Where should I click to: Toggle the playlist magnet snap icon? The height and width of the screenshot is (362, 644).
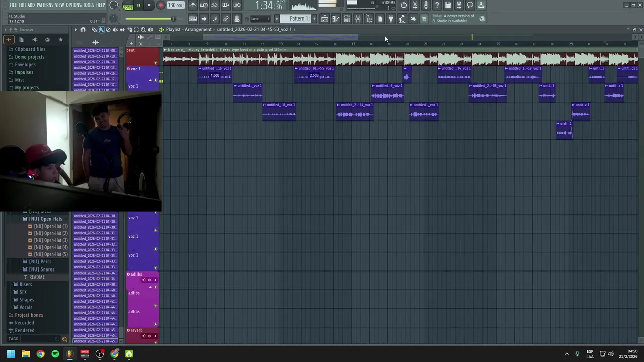83,30
